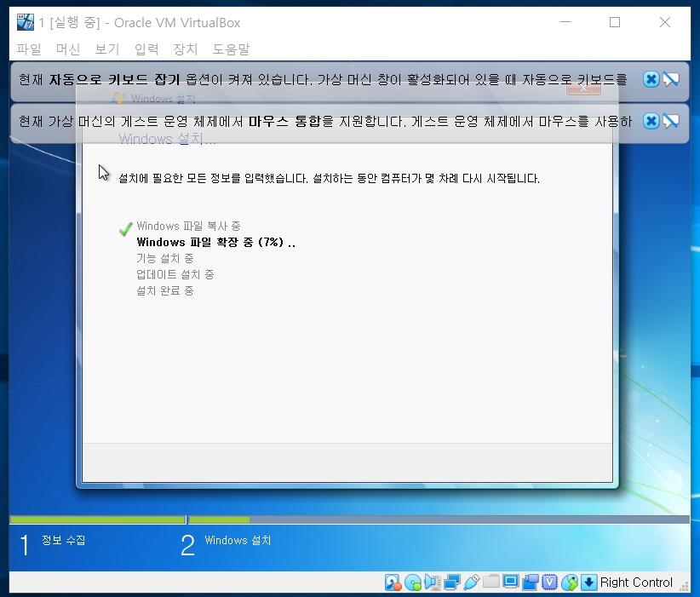Viewport: 700px width, 597px height.
Task: Click the recording status icon
Action: (x=531, y=583)
